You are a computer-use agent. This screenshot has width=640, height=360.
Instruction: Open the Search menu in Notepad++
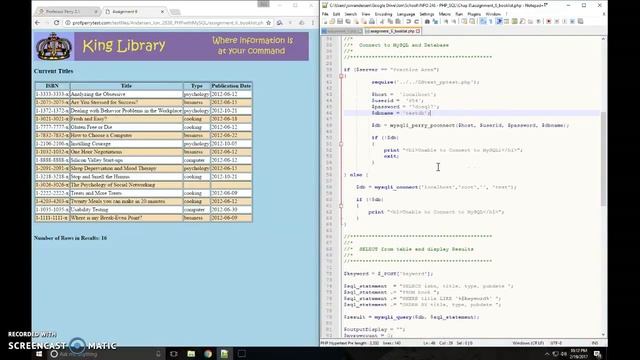point(351,14)
